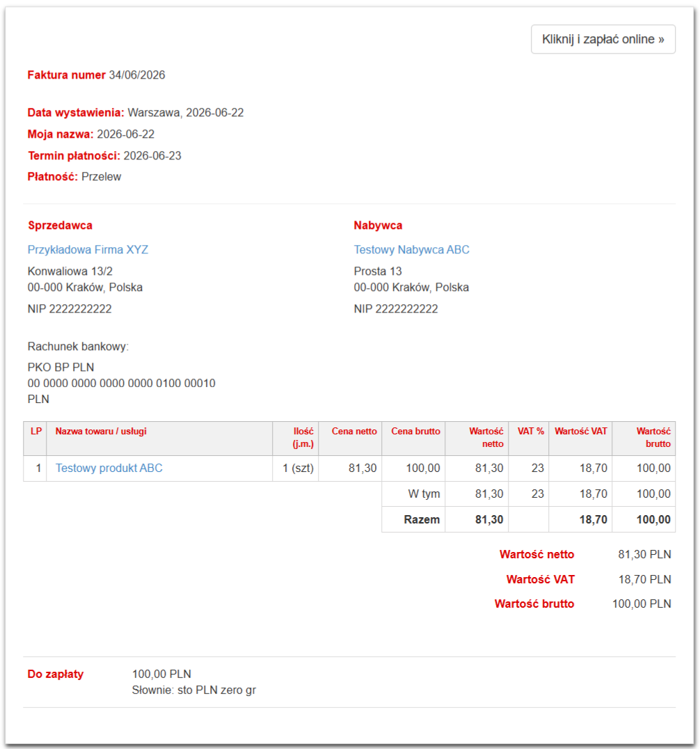Image resolution: width=700 pixels, height=749 pixels.
Task: Click the 'Cena brutto' column header
Action: pyautogui.click(x=415, y=432)
